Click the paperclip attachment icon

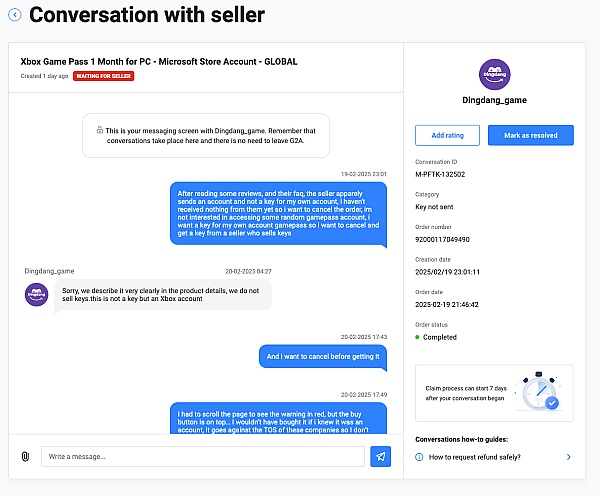(x=24, y=456)
